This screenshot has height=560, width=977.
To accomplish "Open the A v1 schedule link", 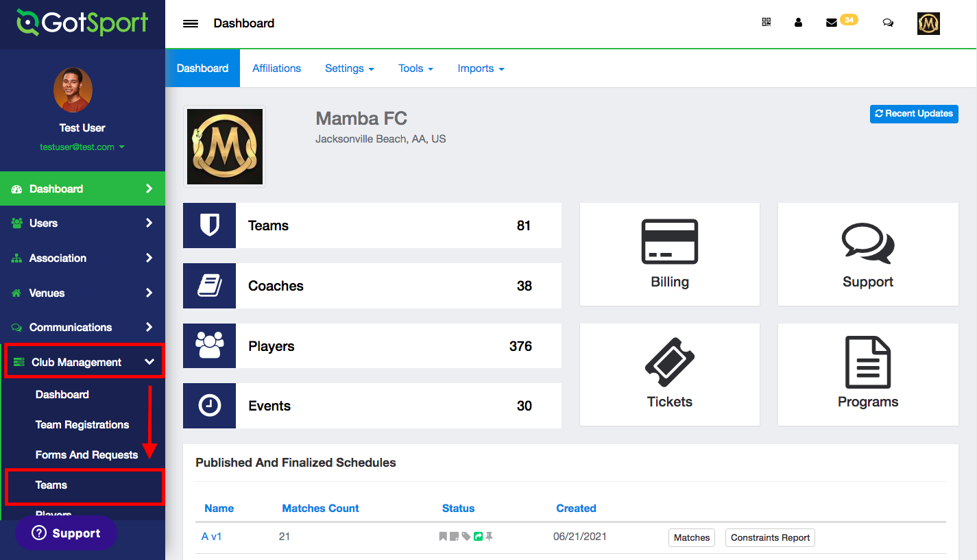I will click(x=211, y=537).
